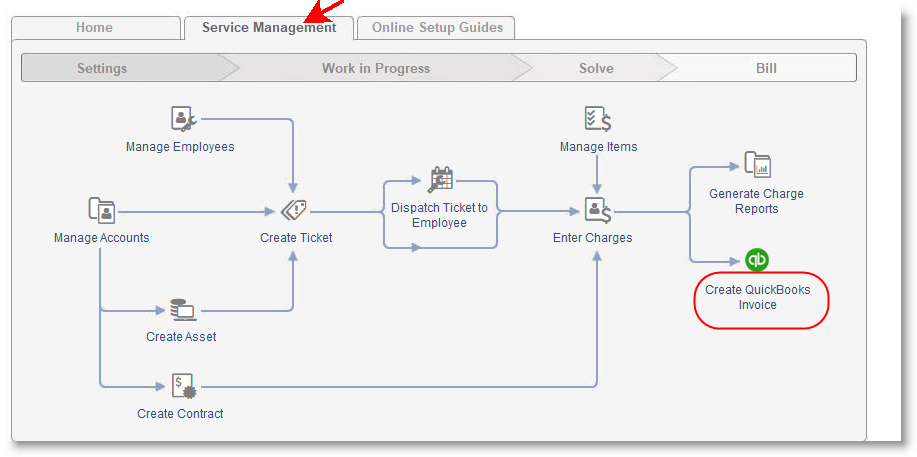Click the Create QuickBooks Invoice link
Screen dimensions: 917x457
tap(757, 297)
